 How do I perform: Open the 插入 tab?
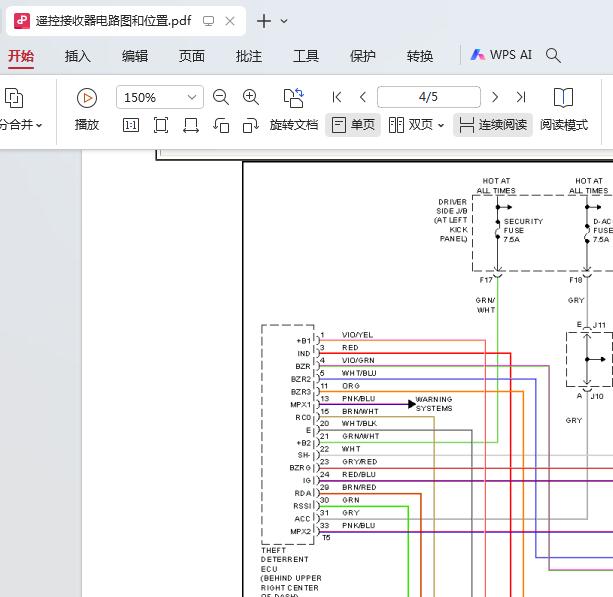pyautogui.click(x=78, y=56)
